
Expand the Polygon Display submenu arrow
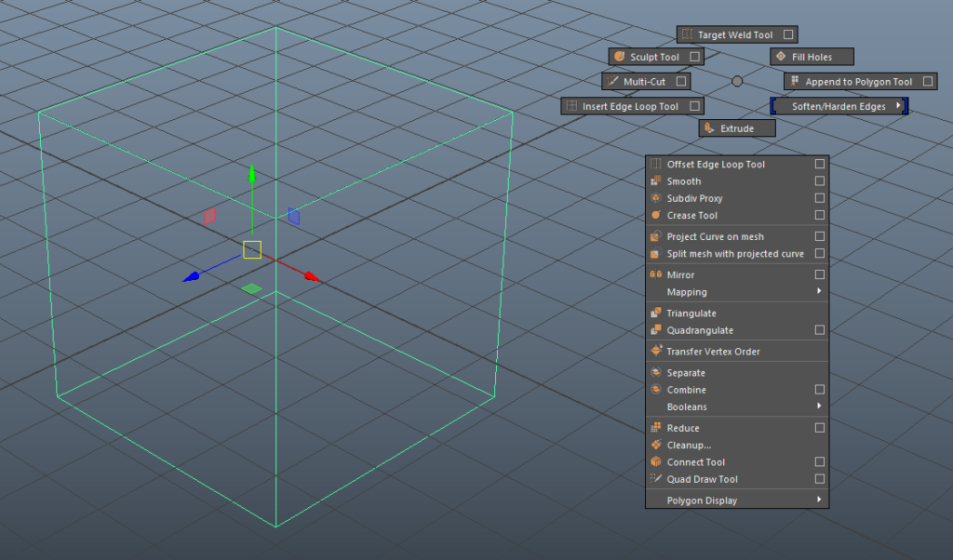819,500
